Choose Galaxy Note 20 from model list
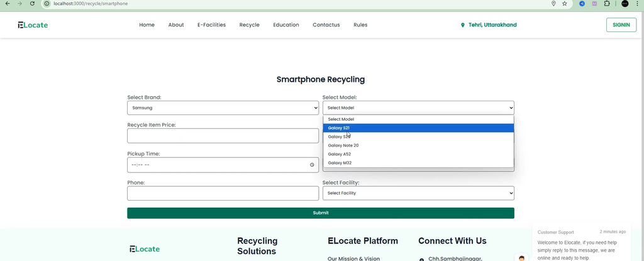 [418, 145]
